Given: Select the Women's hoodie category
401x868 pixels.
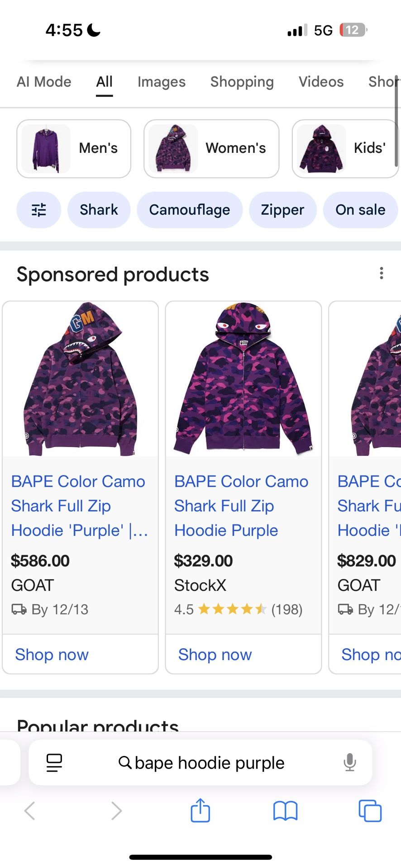Looking at the screenshot, I should click(x=211, y=148).
